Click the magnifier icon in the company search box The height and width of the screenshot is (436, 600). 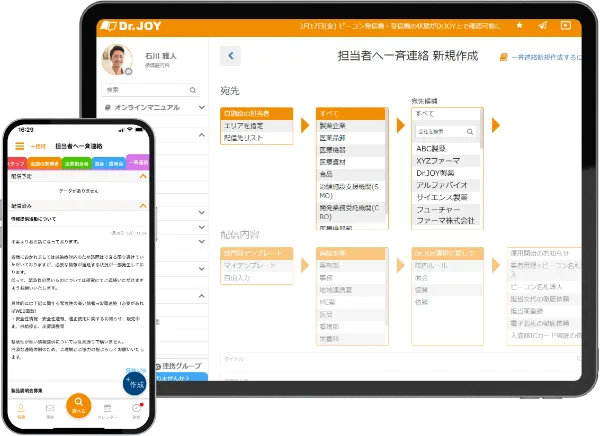(470, 132)
